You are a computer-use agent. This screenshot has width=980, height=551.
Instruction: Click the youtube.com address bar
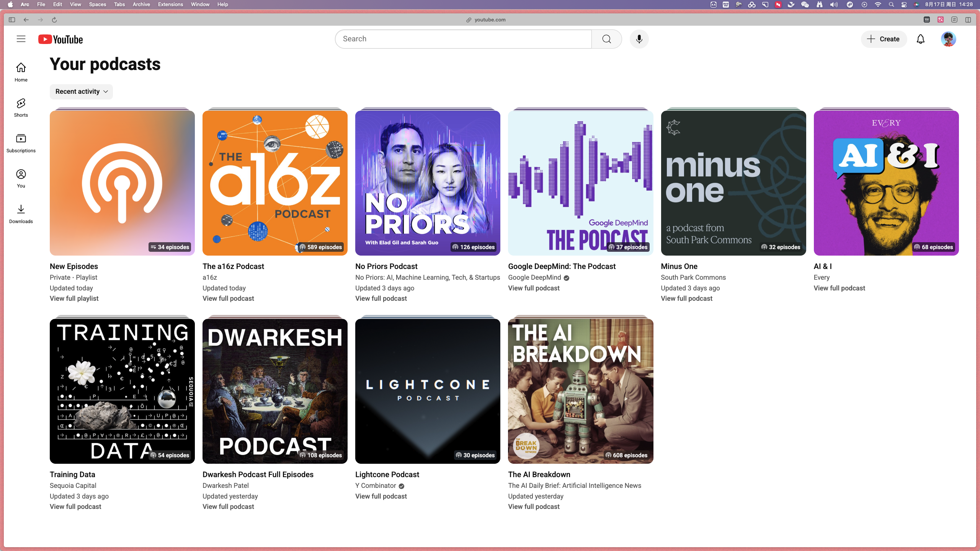point(486,20)
